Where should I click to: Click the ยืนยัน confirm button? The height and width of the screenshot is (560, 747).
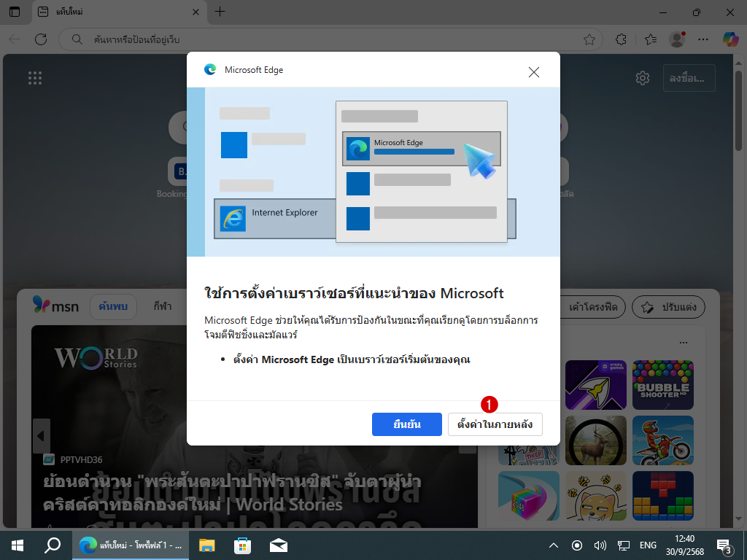click(406, 424)
